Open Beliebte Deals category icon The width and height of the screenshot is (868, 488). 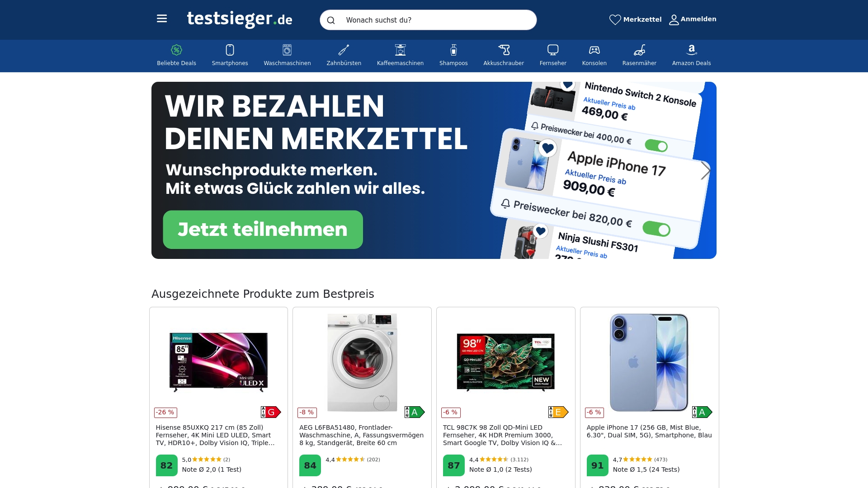(176, 50)
